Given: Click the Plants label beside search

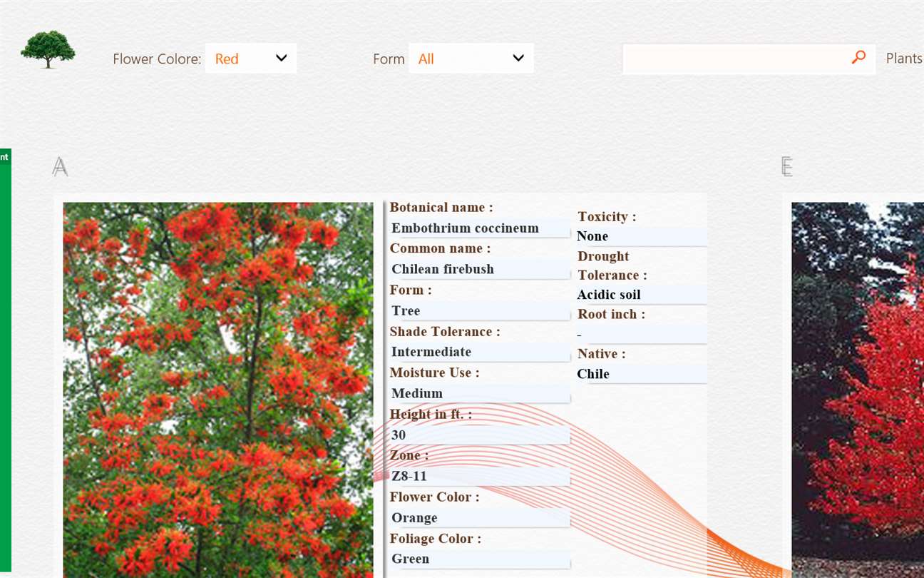Looking at the screenshot, I should tap(904, 59).
